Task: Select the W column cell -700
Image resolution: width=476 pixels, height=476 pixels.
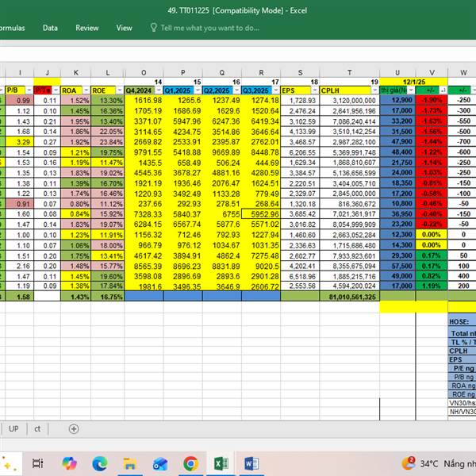Action: coord(462,142)
